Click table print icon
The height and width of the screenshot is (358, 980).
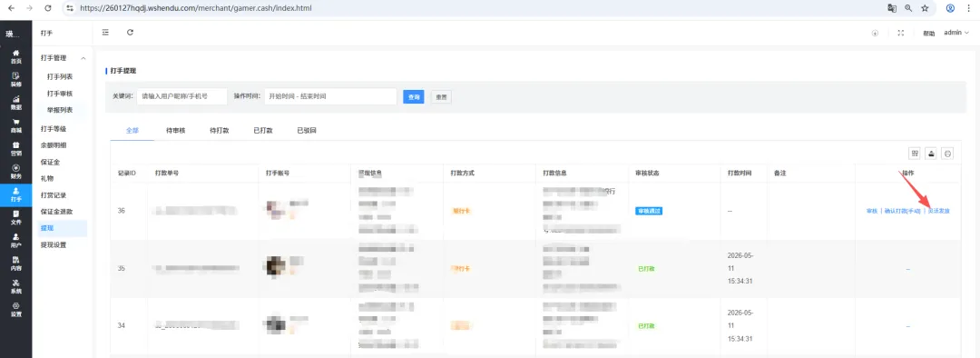pos(947,154)
